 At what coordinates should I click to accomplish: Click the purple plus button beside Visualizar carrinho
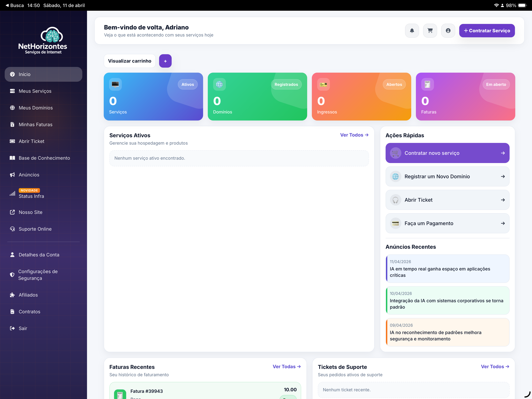pyautogui.click(x=165, y=61)
